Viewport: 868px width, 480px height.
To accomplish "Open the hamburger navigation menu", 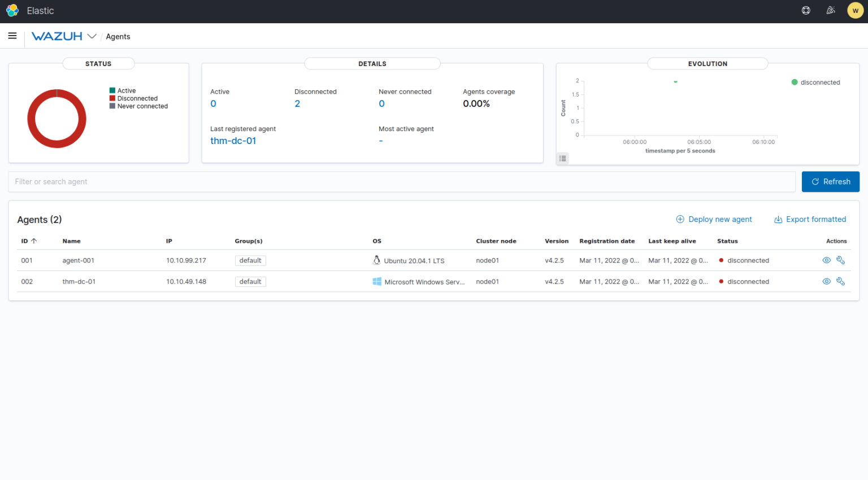I will click(12, 36).
